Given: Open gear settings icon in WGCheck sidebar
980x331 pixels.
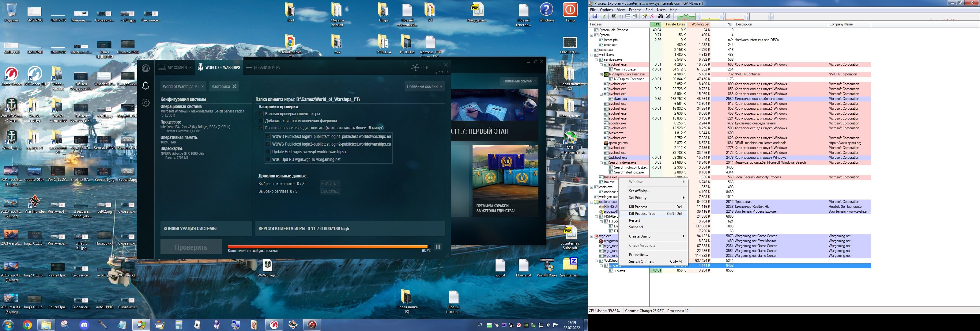Looking at the screenshot, I should click(146, 103).
